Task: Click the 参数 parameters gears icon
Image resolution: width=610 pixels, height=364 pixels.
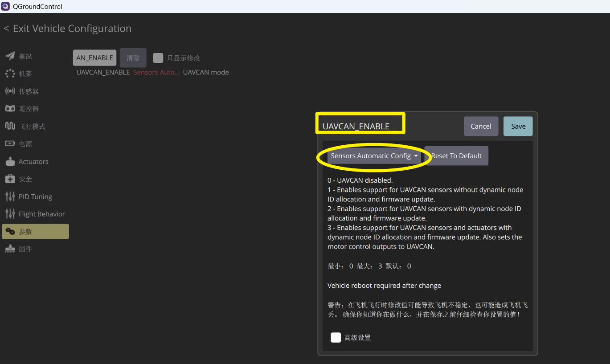Action: point(10,231)
